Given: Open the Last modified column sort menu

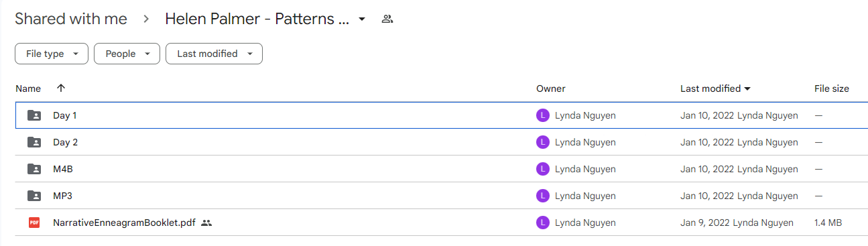Looking at the screenshot, I should 715,88.
